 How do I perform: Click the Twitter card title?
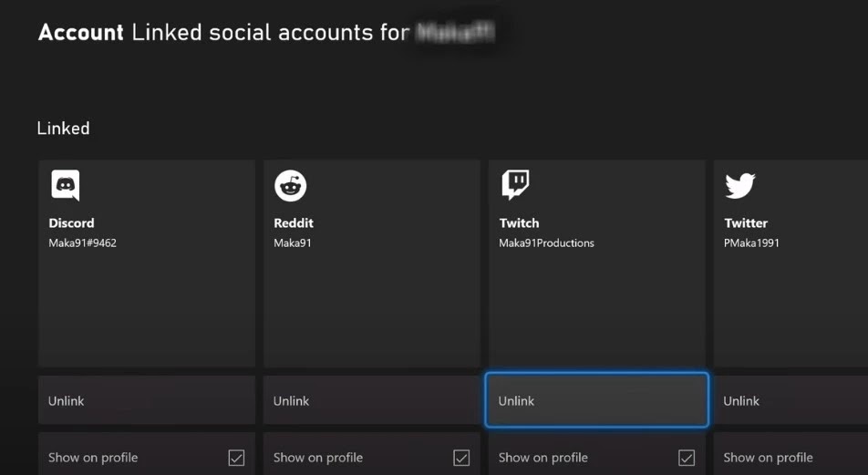pos(746,223)
